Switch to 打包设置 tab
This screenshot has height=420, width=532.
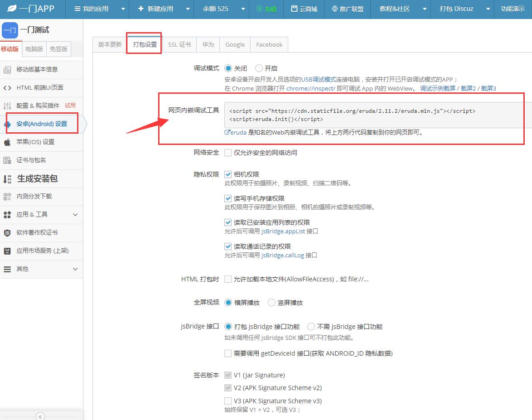pyautogui.click(x=145, y=44)
